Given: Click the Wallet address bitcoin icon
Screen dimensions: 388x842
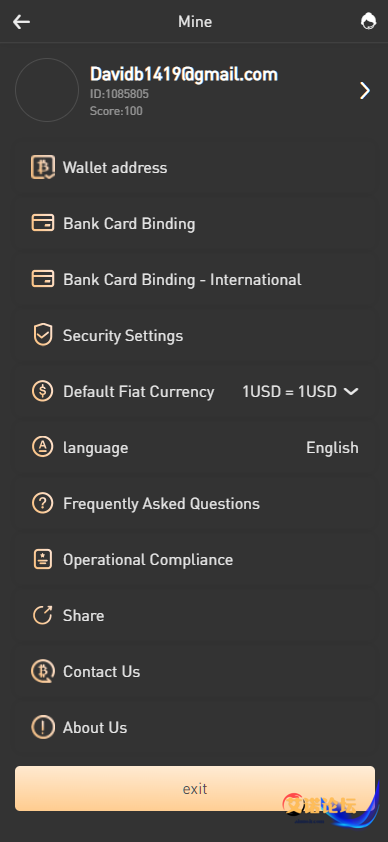Looking at the screenshot, I should pyautogui.click(x=42, y=168).
